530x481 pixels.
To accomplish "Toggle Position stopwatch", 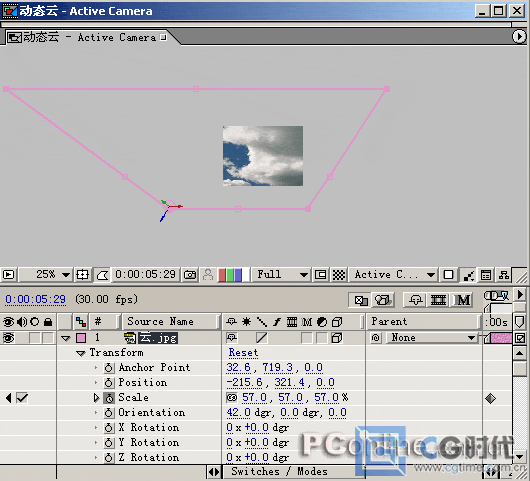I will coord(109,383).
